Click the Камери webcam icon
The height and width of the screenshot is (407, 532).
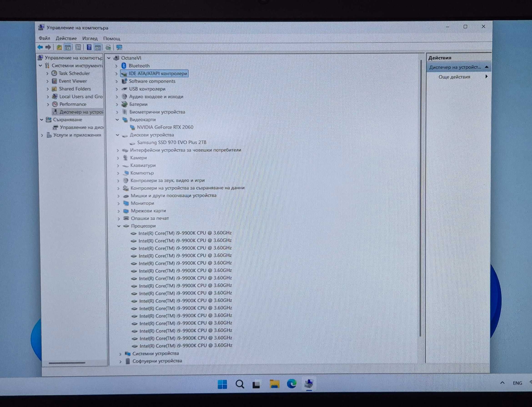click(x=125, y=158)
